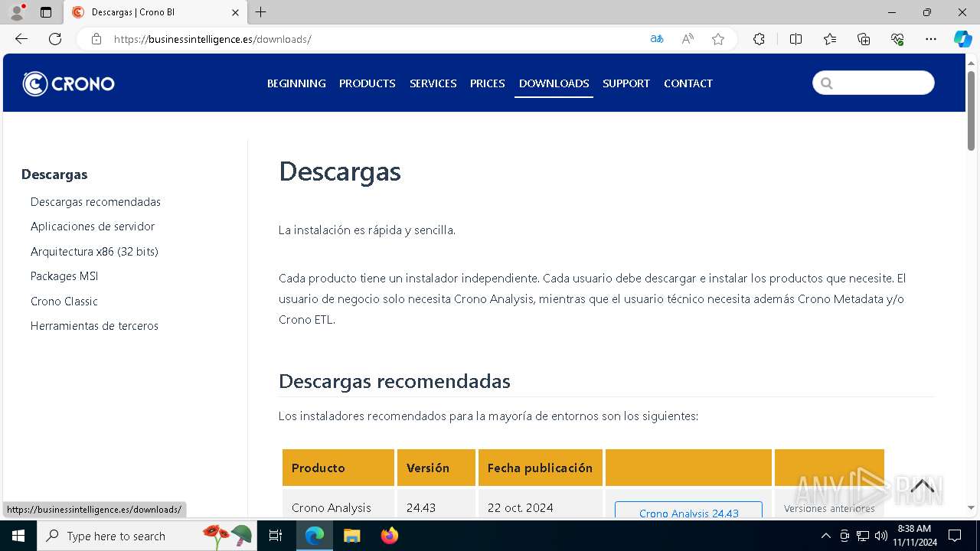
Task: Show hidden tray icons chevron
Action: 825,536
